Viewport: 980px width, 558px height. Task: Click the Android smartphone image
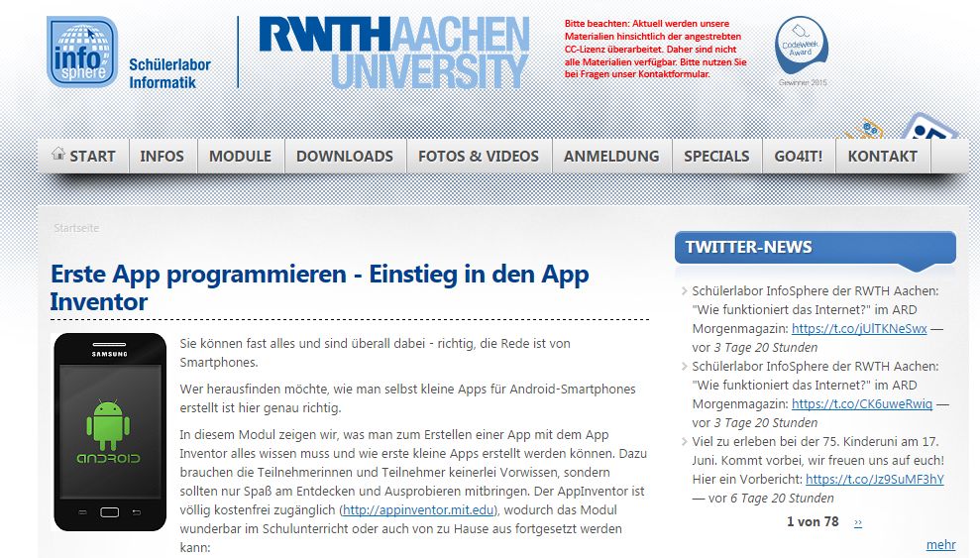(110, 432)
